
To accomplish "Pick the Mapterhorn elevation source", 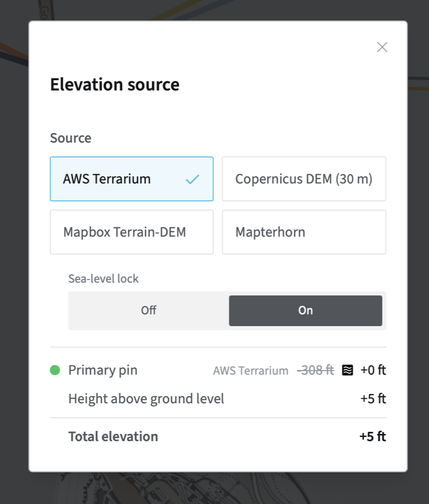I will [304, 232].
